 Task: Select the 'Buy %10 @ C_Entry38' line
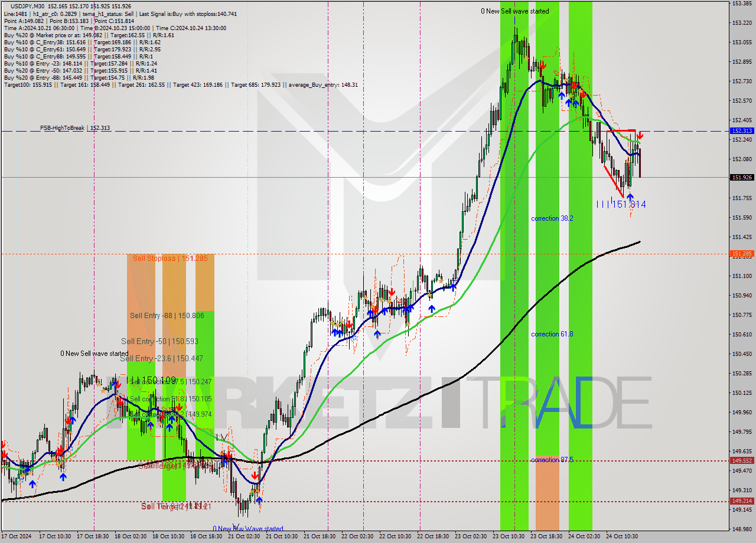82,42
